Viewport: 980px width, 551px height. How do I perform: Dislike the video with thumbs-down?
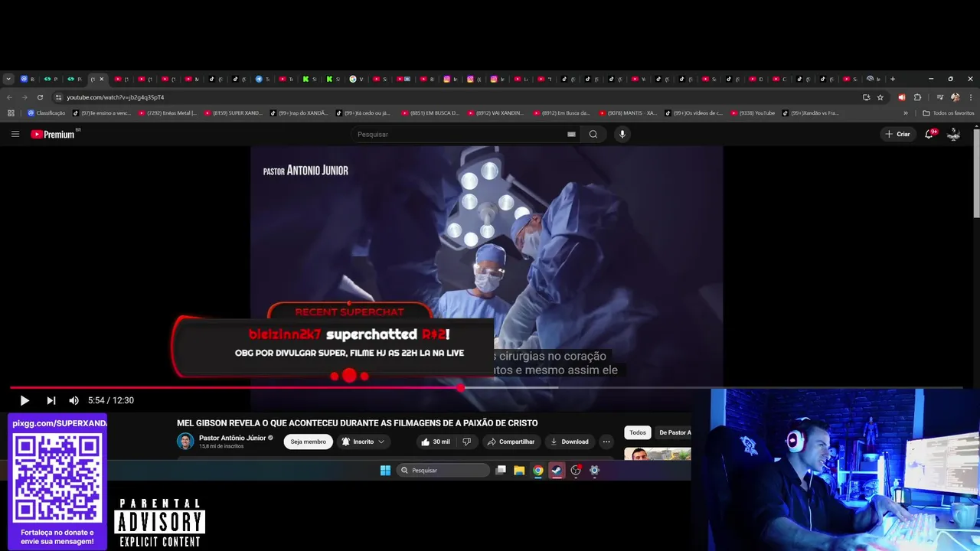click(467, 442)
